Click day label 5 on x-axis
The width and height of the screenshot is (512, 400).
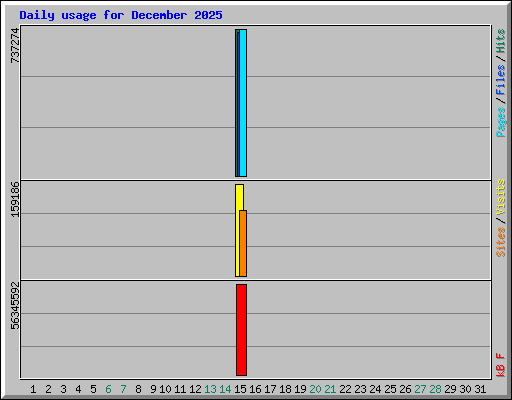pos(93,389)
